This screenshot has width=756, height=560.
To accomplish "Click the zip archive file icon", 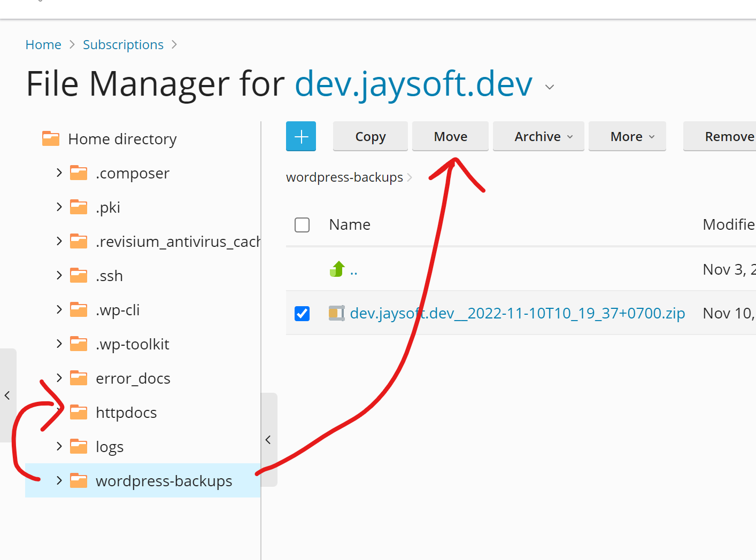I will (336, 313).
